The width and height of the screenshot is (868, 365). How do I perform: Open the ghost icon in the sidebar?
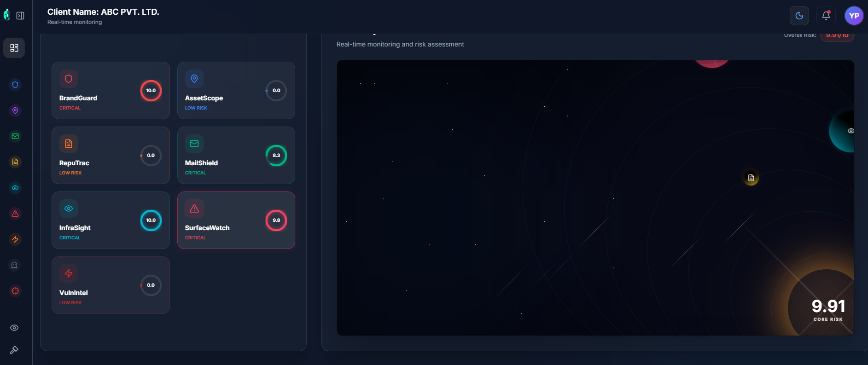coord(14,265)
